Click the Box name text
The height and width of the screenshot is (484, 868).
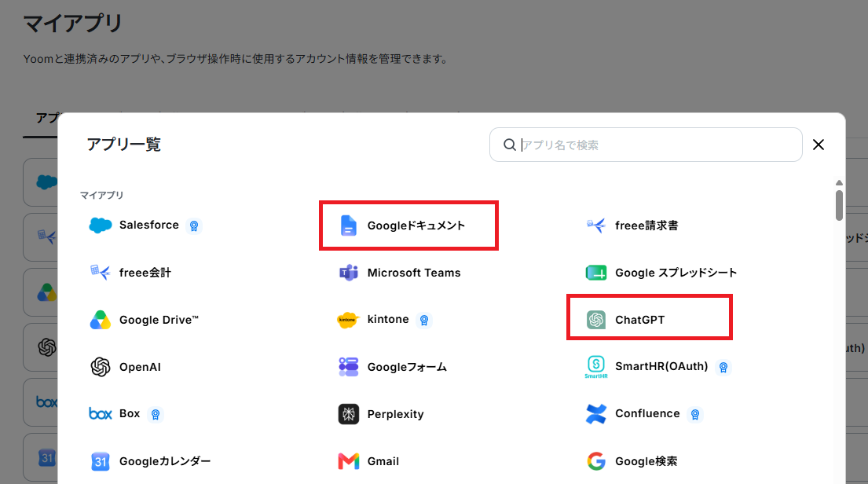[130, 413]
